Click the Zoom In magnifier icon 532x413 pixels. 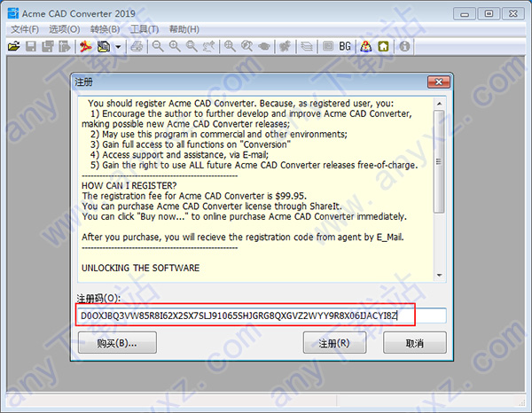(175, 46)
